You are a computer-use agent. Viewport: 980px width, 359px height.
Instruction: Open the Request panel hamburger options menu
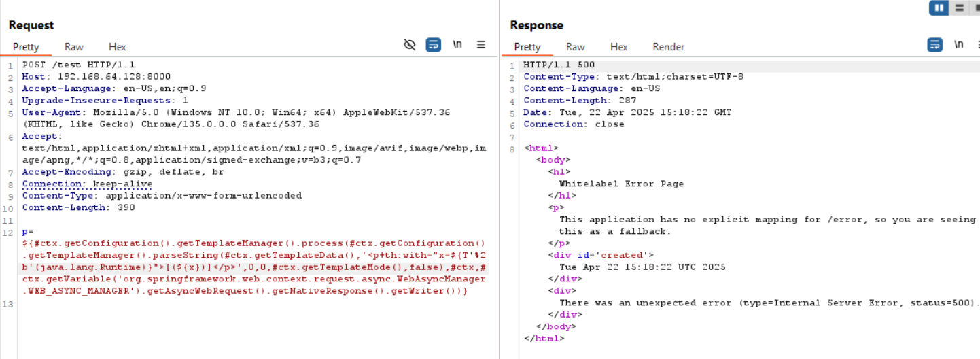click(x=481, y=45)
